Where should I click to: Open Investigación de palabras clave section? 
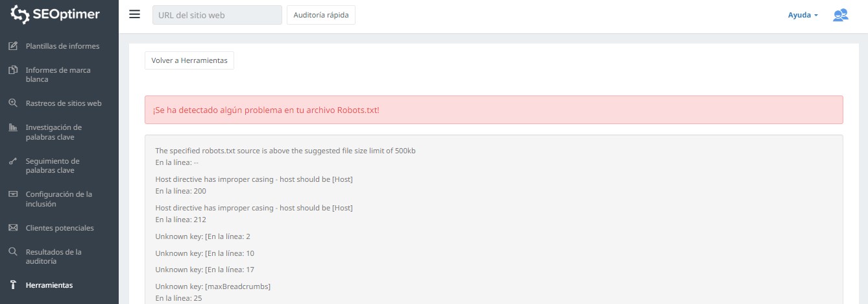(x=54, y=132)
